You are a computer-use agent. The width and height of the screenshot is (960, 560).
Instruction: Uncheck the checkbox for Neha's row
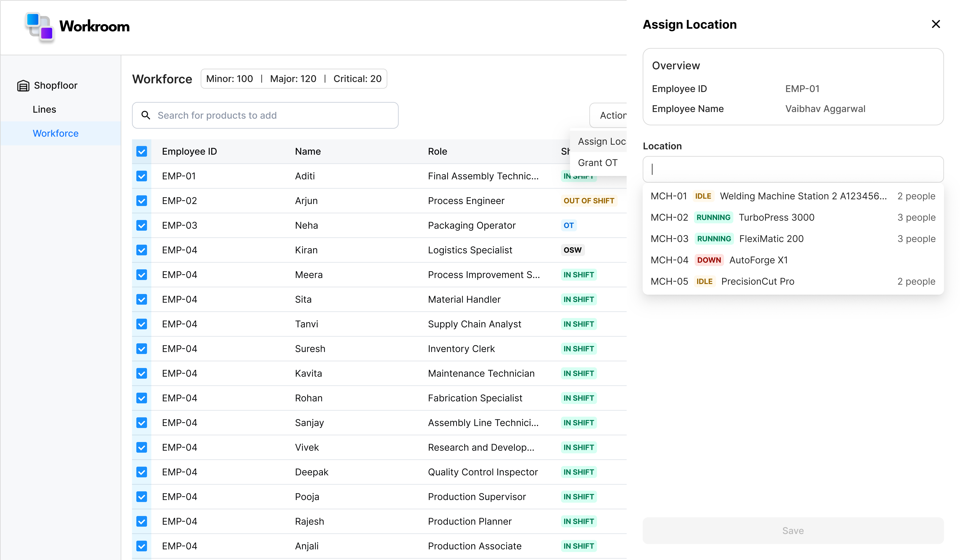click(142, 225)
